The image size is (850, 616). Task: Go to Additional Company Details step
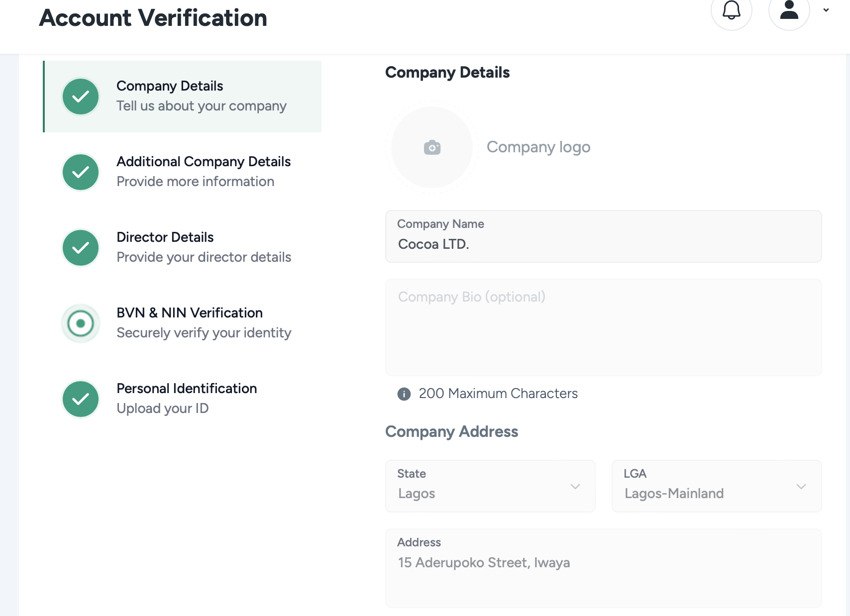(203, 162)
